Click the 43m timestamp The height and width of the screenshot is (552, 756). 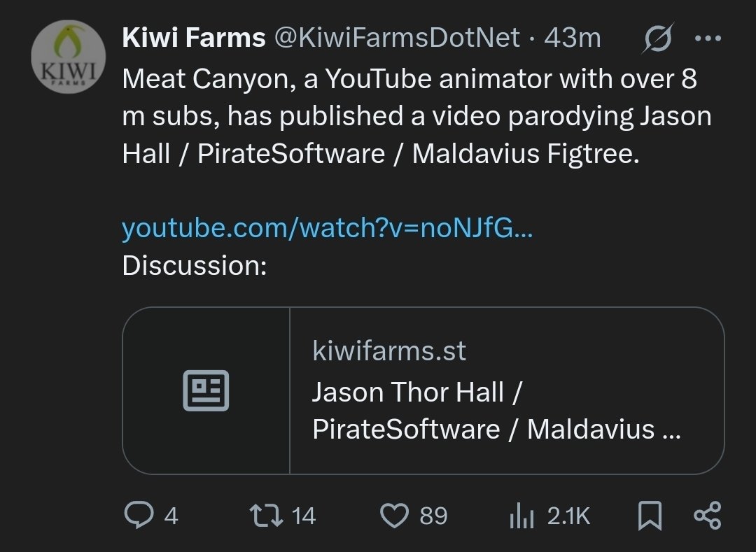pyautogui.click(x=573, y=38)
